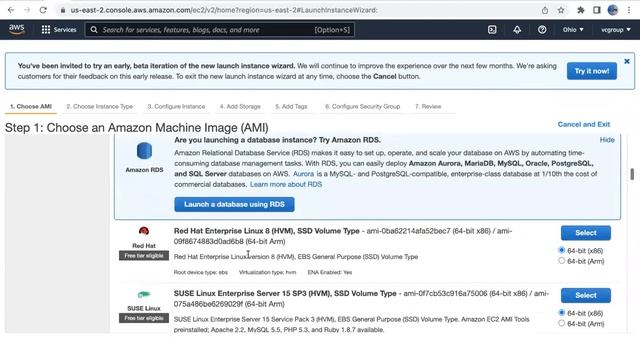The height and width of the screenshot is (360, 640).
Task: Open the browser extensions puzzle icon
Action: [x=580, y=10]
